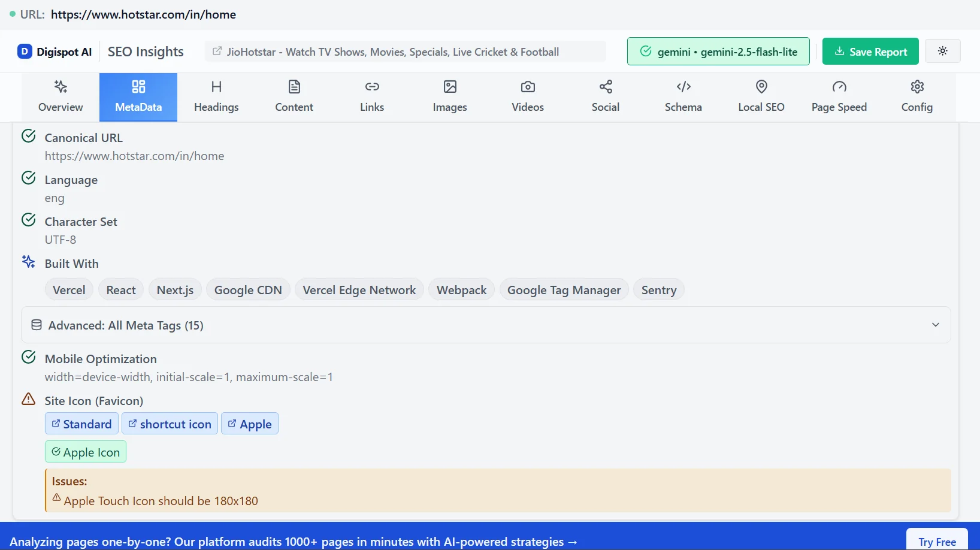Click the Social share icon

[x=606, y=87]
